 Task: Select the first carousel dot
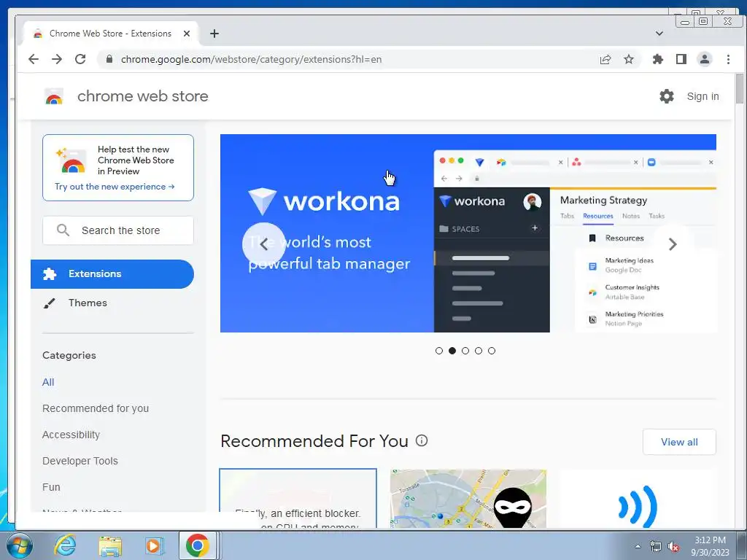(x=438, y=351)
